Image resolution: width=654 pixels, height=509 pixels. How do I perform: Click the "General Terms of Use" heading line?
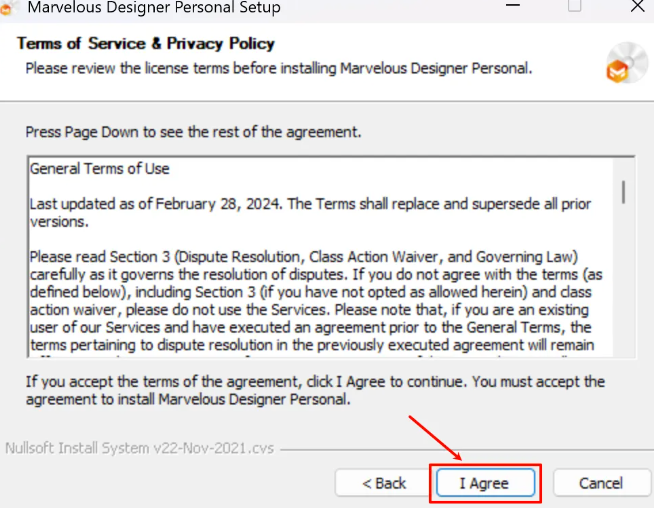coord(100,169)
